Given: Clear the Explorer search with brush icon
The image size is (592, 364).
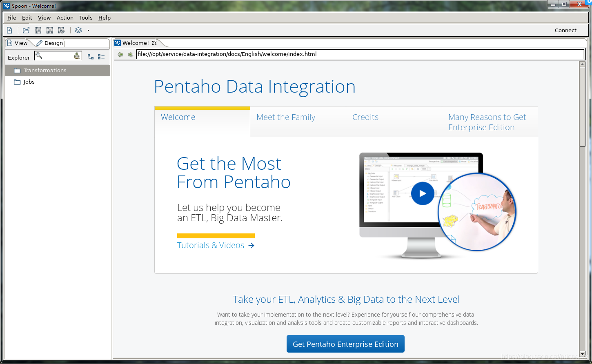Looking at the screenshot, I should point(77,55).
